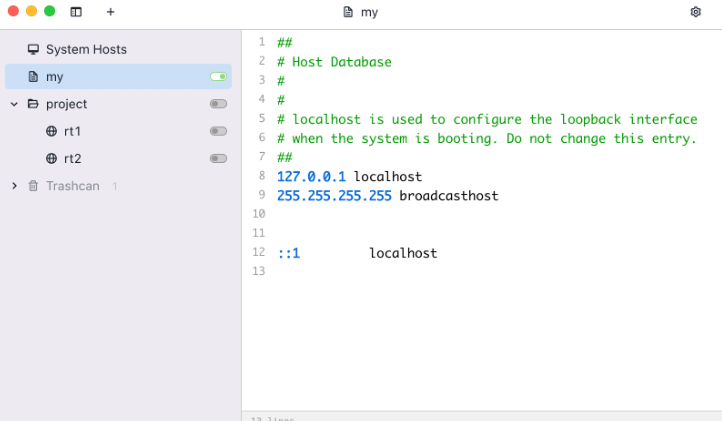Turn on the rt2 toggle switch
The height and width of the screenshot is (421, 722).
[218, 158]
